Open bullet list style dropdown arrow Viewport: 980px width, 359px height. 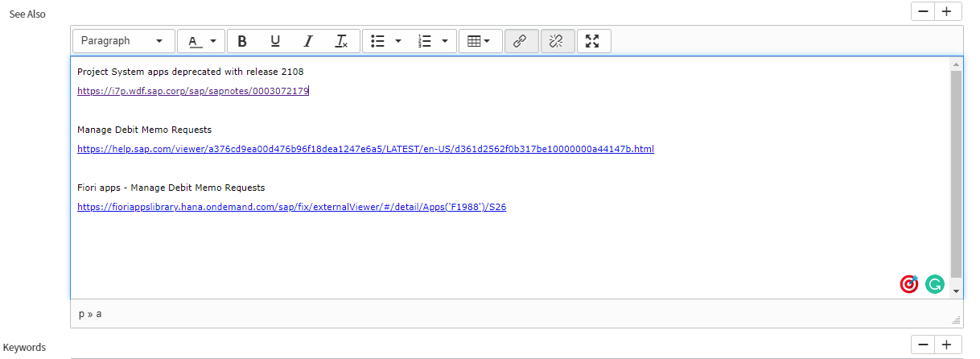pos(398,41)
